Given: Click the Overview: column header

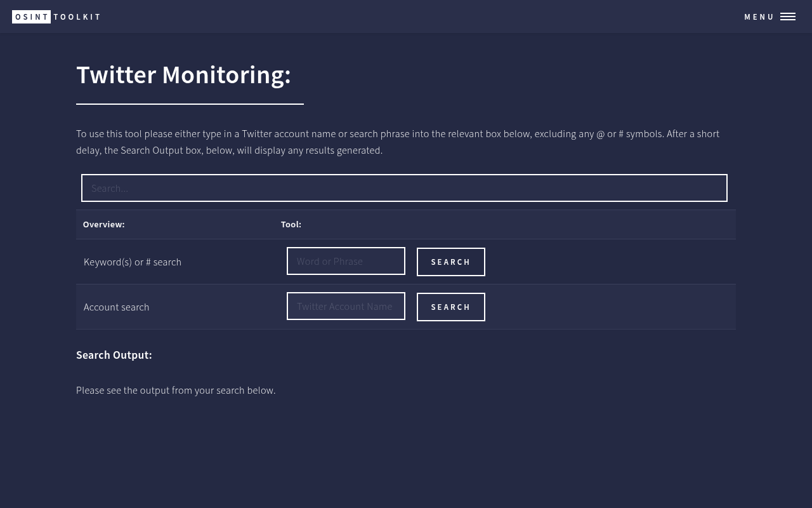Looking at the screenshot, I should click(x=104, y=224).
